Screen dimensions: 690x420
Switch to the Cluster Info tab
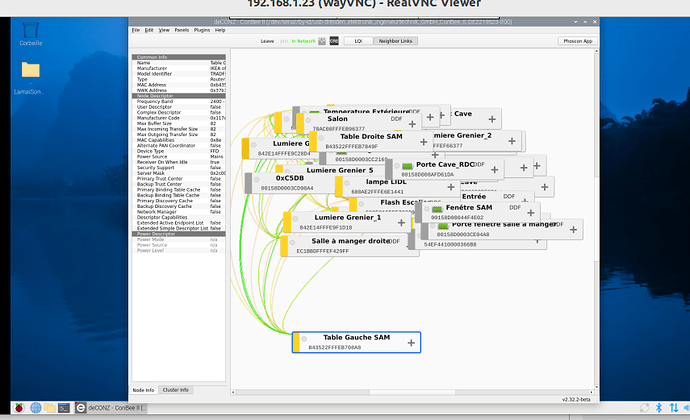tap(176, 390)
